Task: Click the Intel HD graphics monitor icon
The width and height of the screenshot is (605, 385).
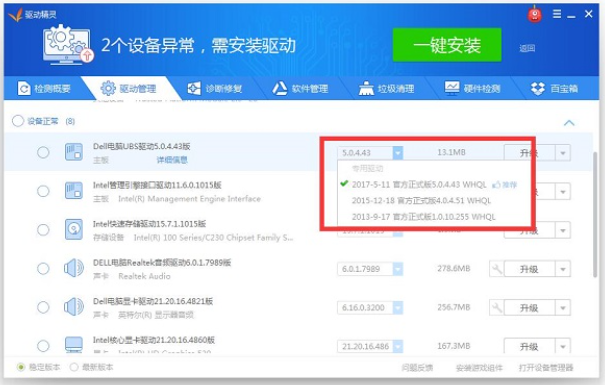Action: 74,344
